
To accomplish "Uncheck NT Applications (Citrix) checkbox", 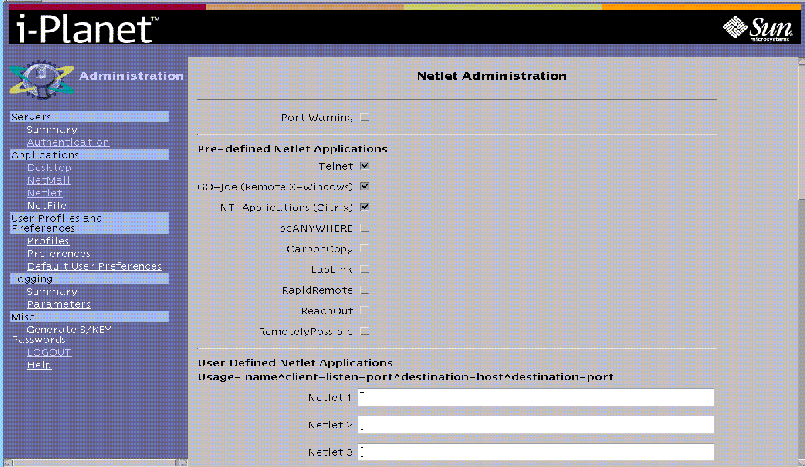I will [365, 207].
